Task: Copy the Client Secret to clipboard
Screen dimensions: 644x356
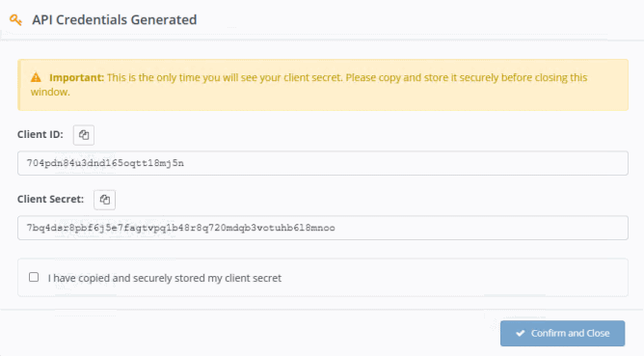Action: (104, 200)
